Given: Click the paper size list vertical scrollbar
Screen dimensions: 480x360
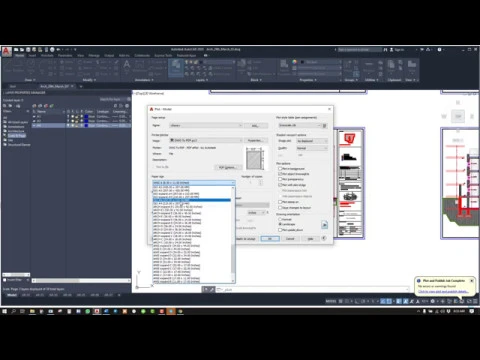Looking at the screenshot, I should (x=233, y=235).
